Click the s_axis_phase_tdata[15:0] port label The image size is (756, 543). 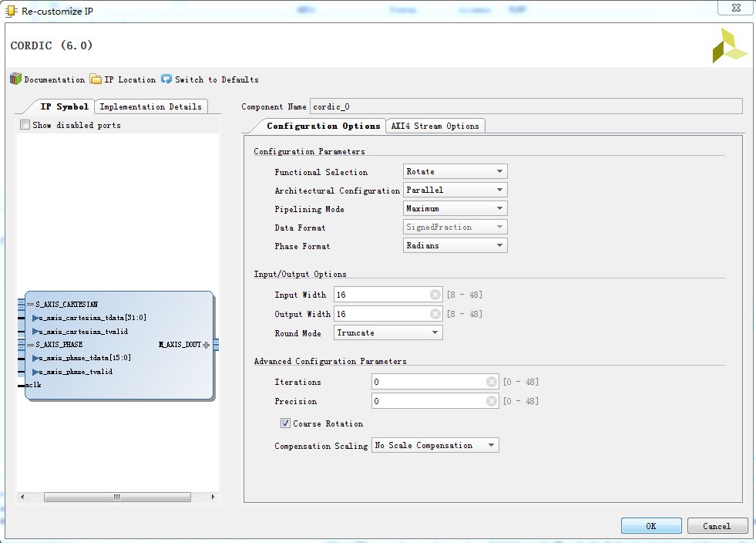click(85, 358)
